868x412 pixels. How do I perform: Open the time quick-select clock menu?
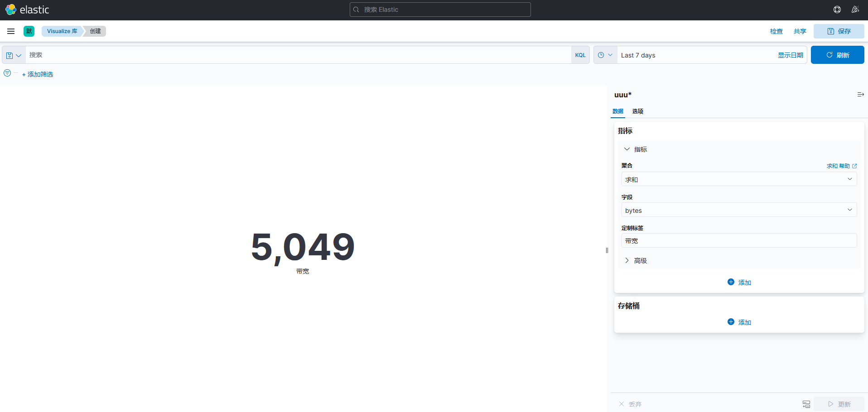pyautogui.click(x=605, y=55)
